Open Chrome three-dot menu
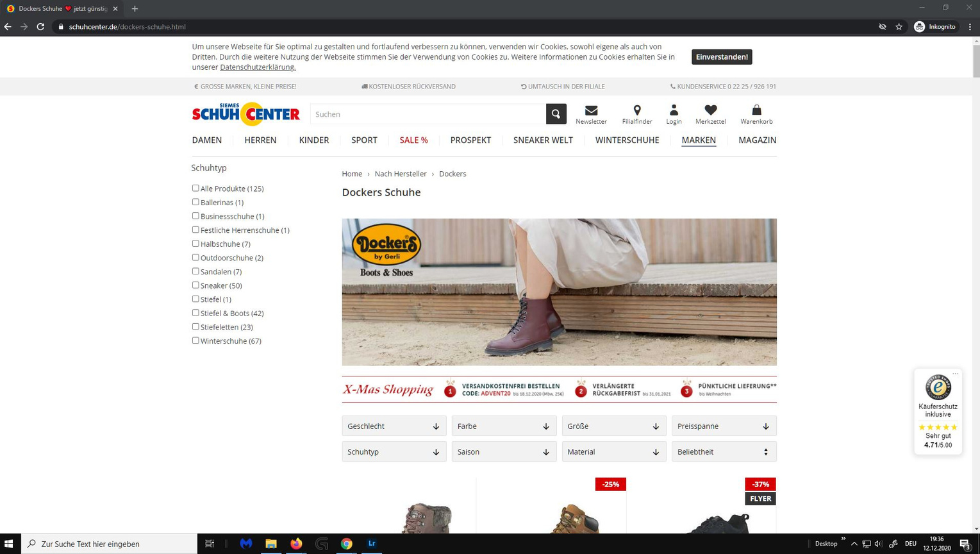This screenshot has width=980, height=554. click(970, 27)
